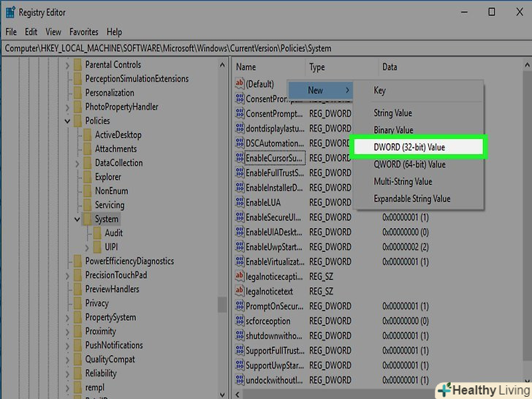Click the DWORD icon beside SupportUwpStar...
Image resolution: width=532 pixels, height=399 pixels.
[240, 365]
